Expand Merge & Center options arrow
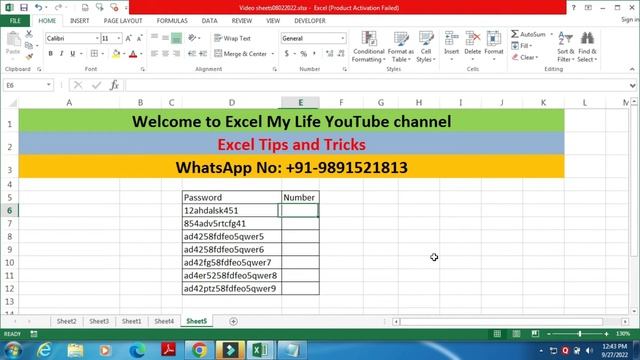The image size is (640, 360). pyautogui.click(x=273, y=53)
